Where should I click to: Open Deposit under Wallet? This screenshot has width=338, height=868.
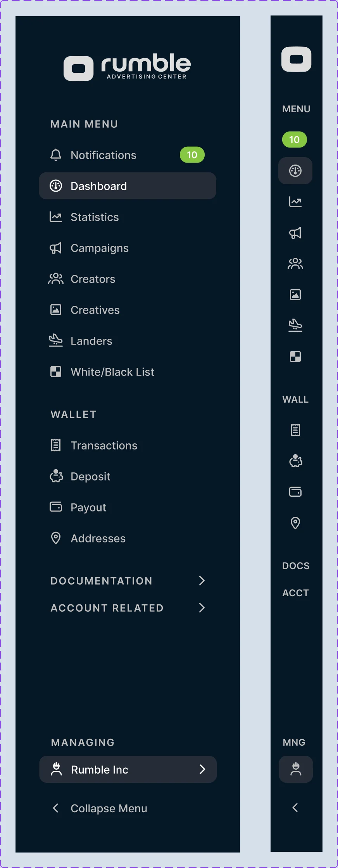coord(128,476)
